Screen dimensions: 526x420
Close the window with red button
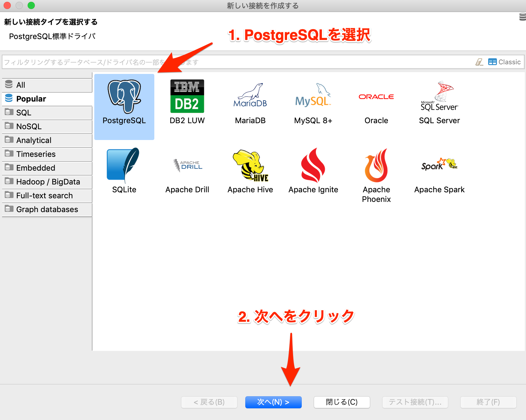coord(7,5)
